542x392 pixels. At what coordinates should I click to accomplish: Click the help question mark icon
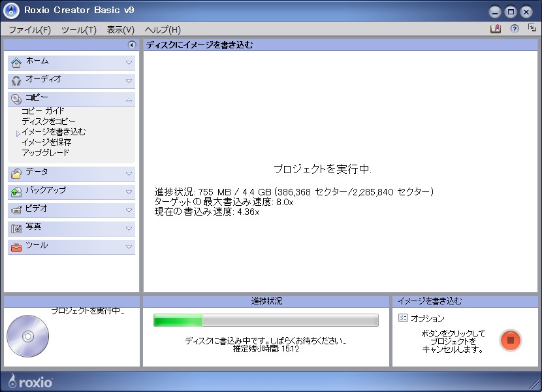click(x=515, y=29)
